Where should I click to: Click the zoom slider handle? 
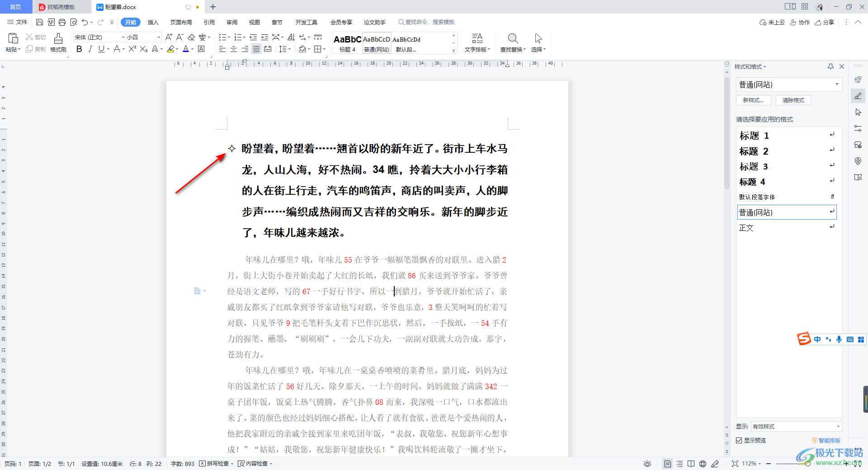tap(807, 464)
